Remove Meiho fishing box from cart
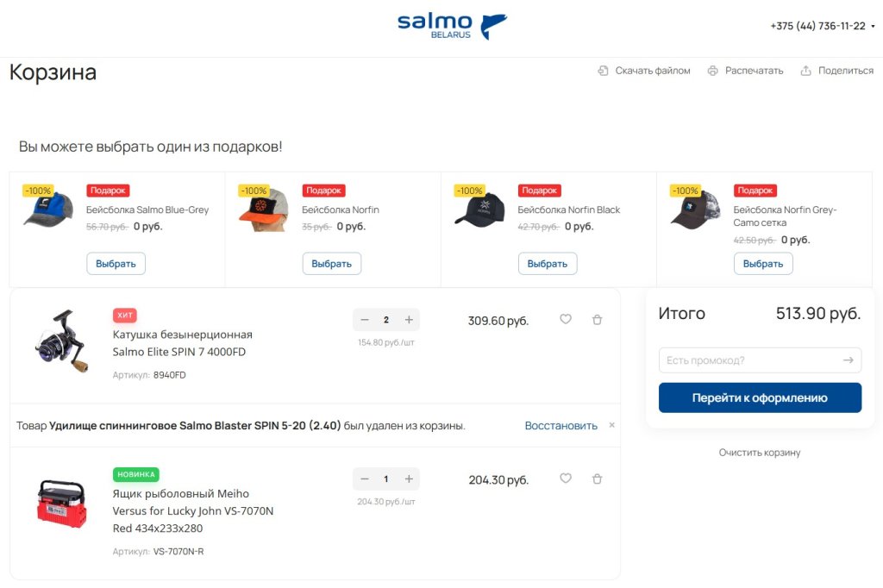Screen dimensions: 883x588 click(597, 479)
